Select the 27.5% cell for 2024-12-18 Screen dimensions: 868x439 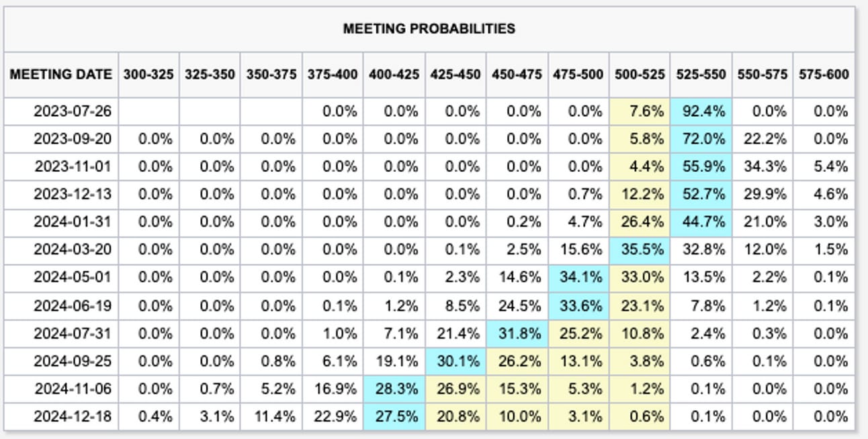pos(394,416)
